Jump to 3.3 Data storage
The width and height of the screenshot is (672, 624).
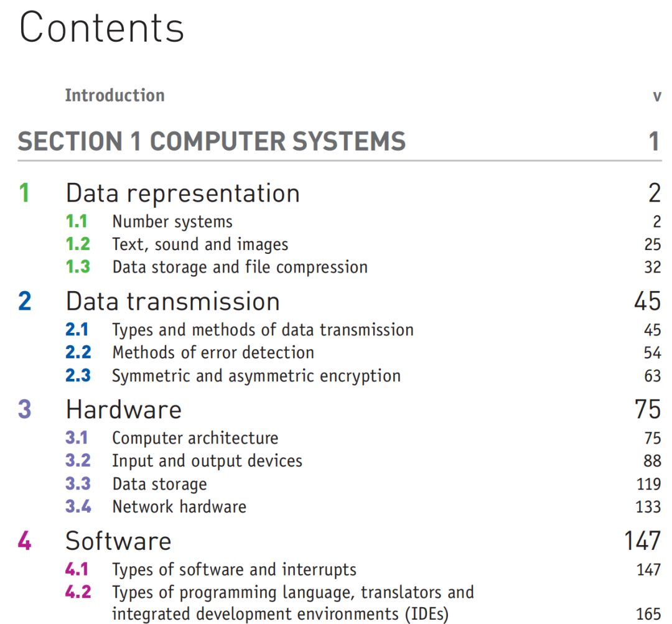coord(159,484)
